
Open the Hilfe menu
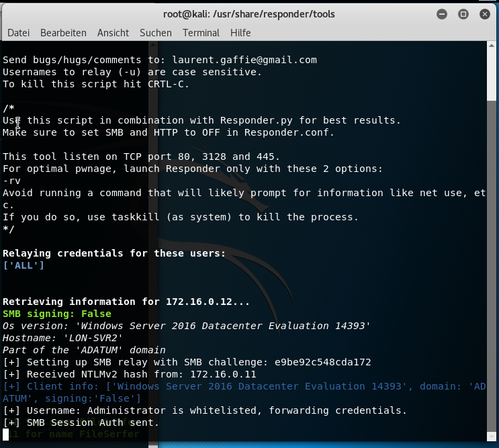(240, 33)
